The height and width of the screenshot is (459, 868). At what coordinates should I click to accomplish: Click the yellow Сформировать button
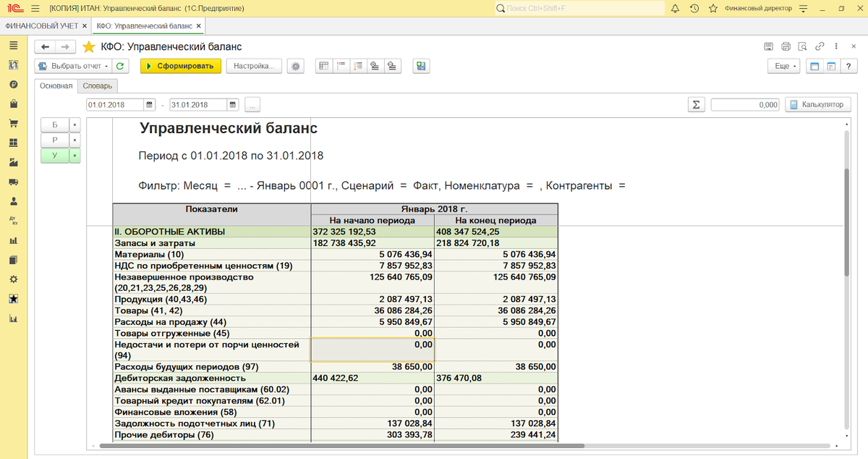(180, 66)
